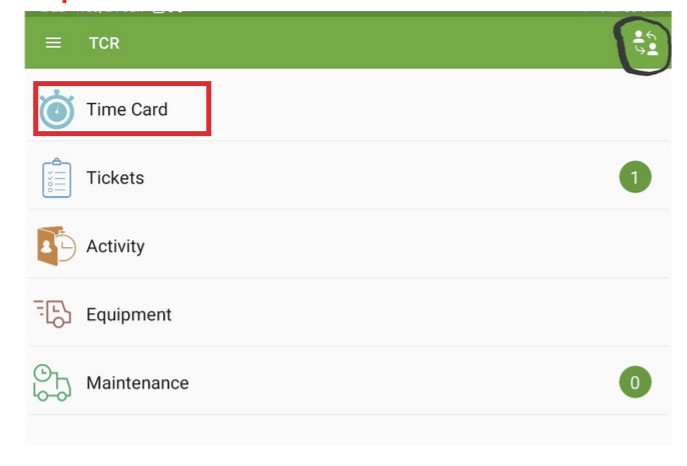Open the hamburger navigation menu
Image resolution: width=687 pixels, height=466 pixels.
point(53,43)
